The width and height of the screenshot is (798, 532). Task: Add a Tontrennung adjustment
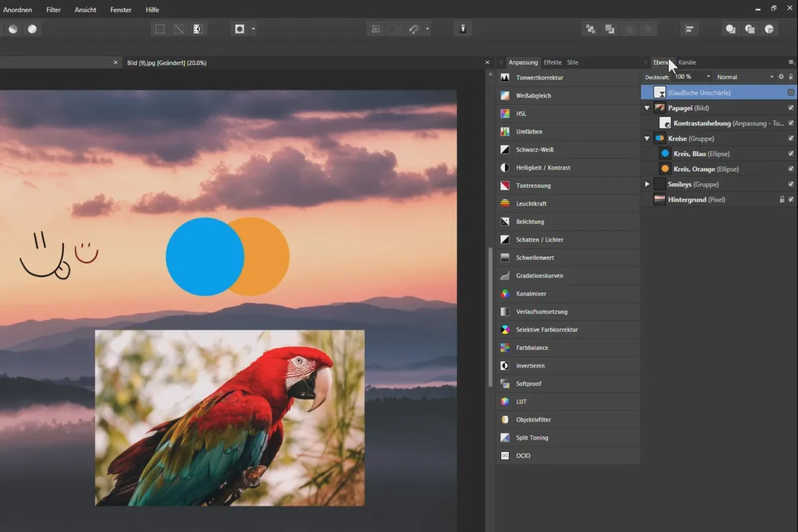pos(569,186)
